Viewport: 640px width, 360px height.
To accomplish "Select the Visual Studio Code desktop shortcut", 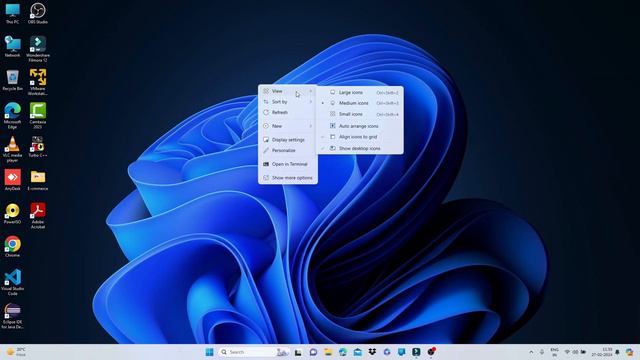I will (12, 282).
